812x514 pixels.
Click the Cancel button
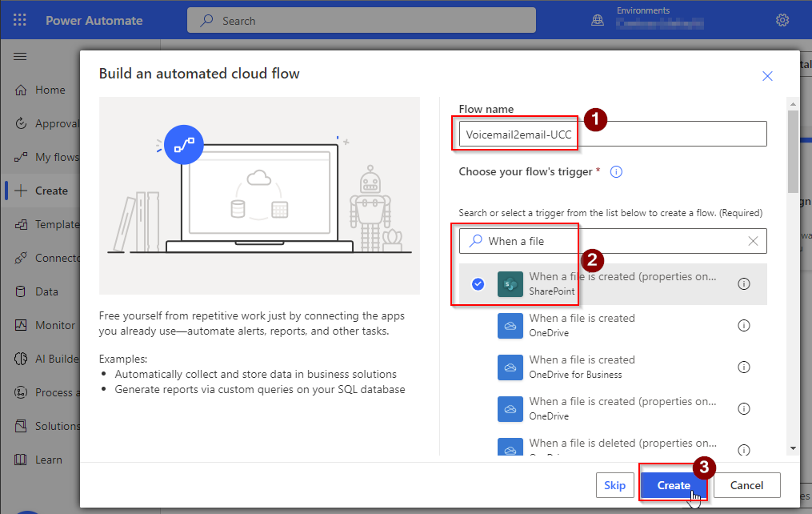746,485
